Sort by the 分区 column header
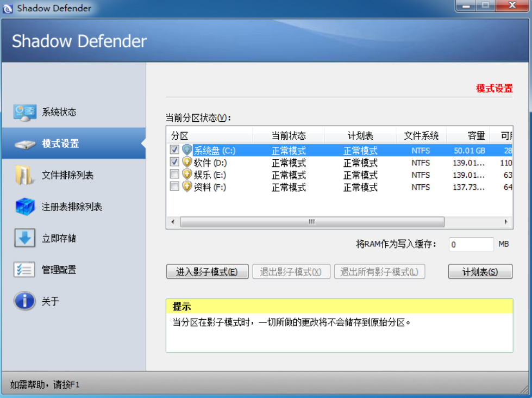The image size is (532, 398). click(209, 136)
